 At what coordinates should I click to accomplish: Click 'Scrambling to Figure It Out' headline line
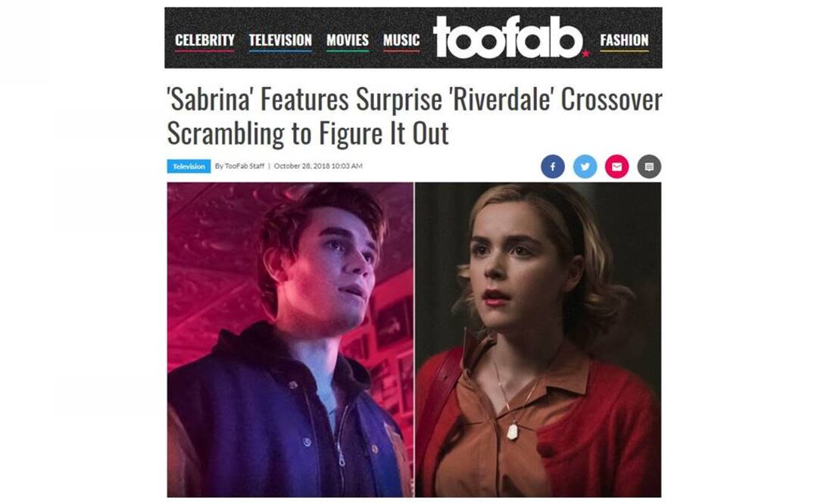click(x=308, y=133)
